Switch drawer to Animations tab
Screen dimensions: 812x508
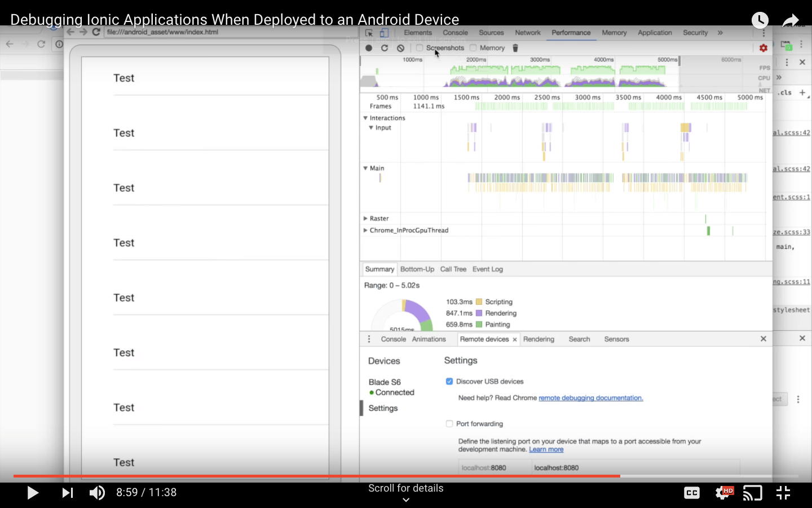click(429, 339)
